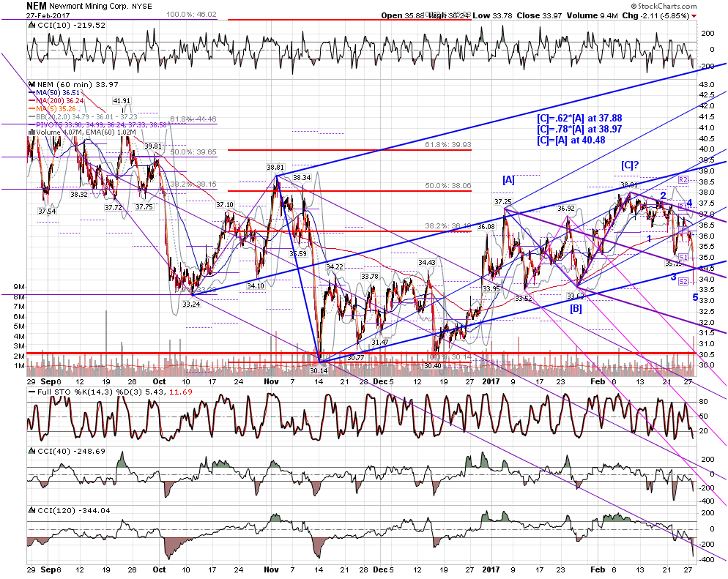Click the 38.81 November peak label

pyautogui.click(x=275, y=167)
